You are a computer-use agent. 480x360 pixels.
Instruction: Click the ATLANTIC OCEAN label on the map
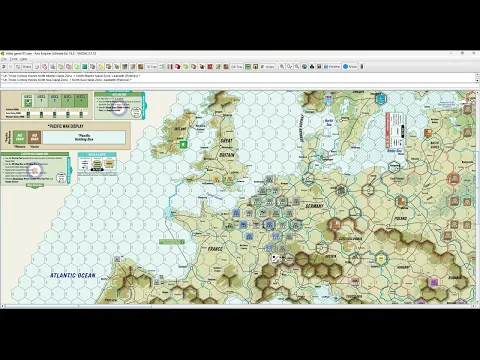click(73, 275)
